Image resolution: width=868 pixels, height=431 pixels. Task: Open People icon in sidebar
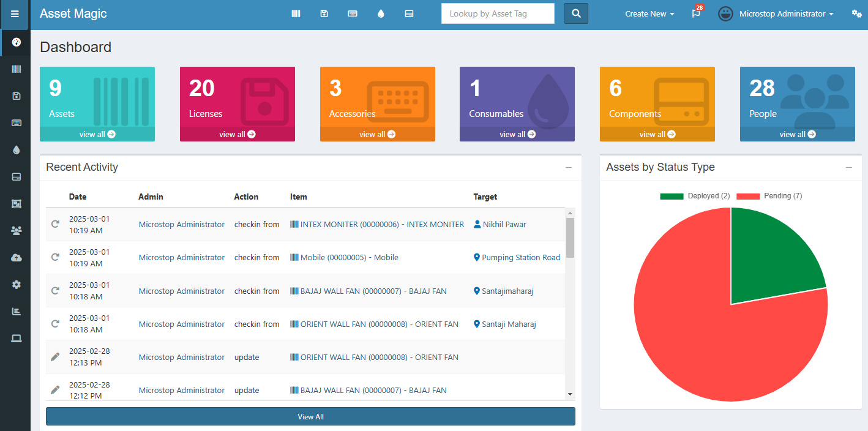click(17, 231)
